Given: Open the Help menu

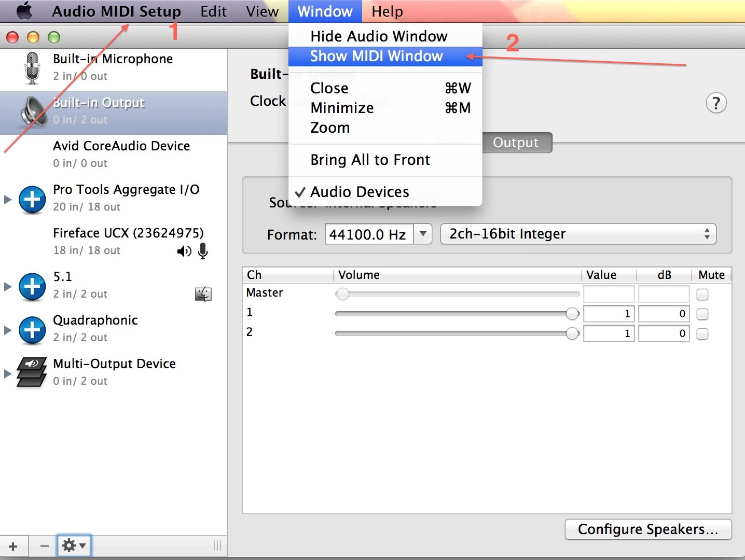Looking at the screenshot, I should pos(387,11).
